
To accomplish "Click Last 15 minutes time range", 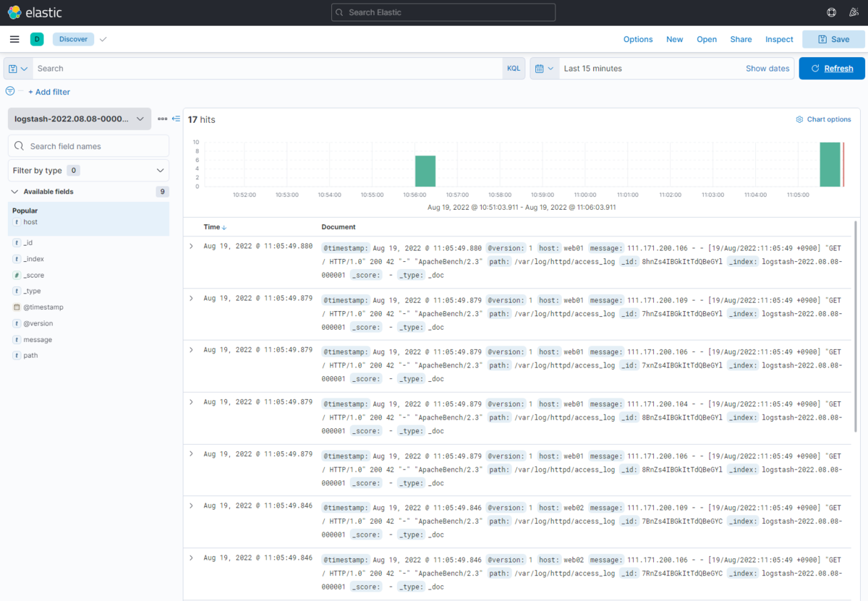I will tap(593, 68).
